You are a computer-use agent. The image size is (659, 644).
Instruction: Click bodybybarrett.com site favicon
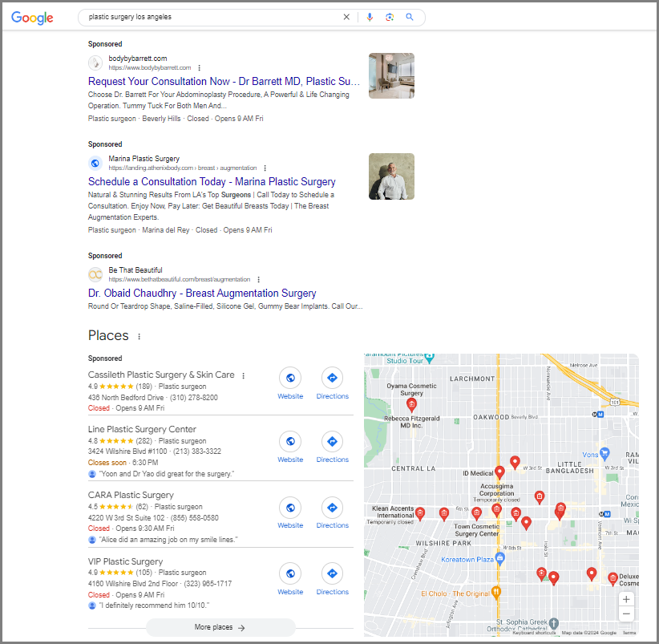coord(95,63)
